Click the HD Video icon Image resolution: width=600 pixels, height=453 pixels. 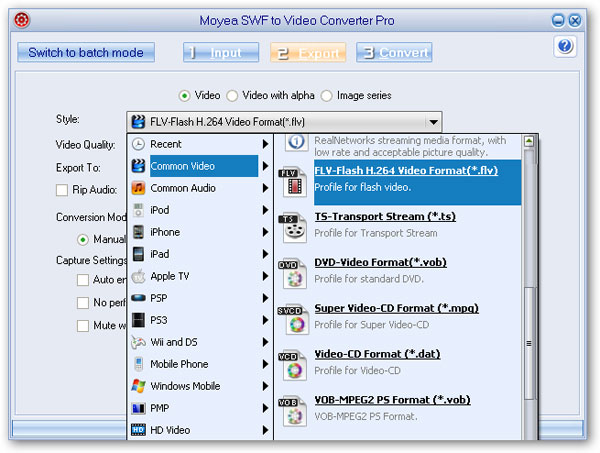click(138, 430)
